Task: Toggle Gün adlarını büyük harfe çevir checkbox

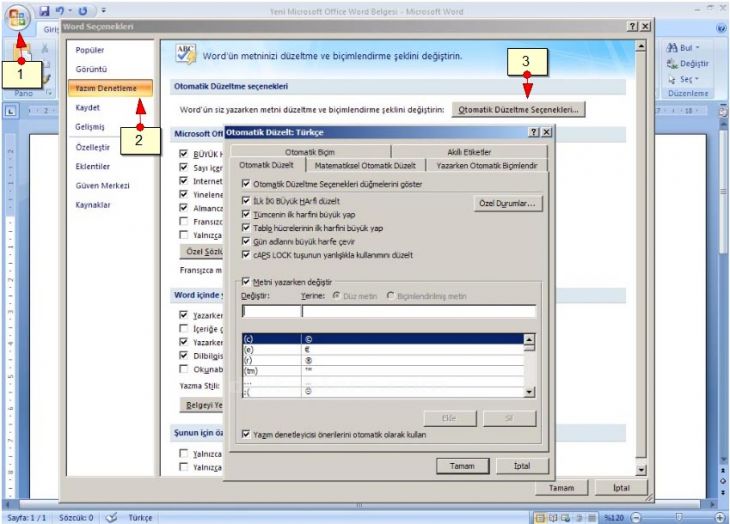Action: 246,241
